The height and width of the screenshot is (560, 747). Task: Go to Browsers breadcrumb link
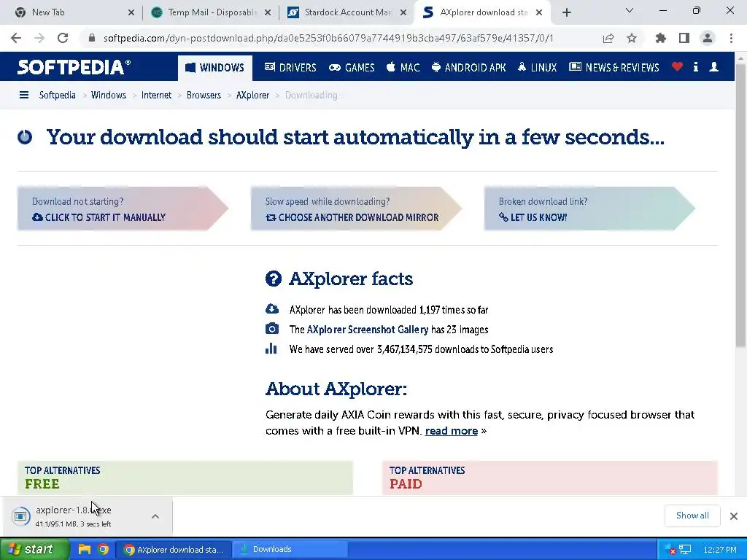[204, 96]
